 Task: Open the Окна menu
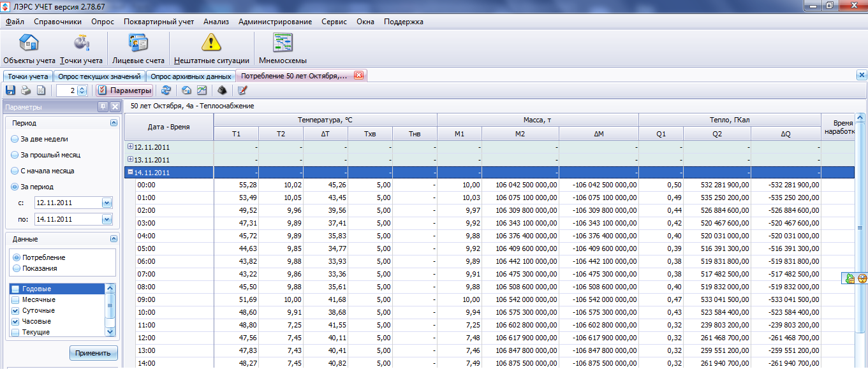[365, 22]
